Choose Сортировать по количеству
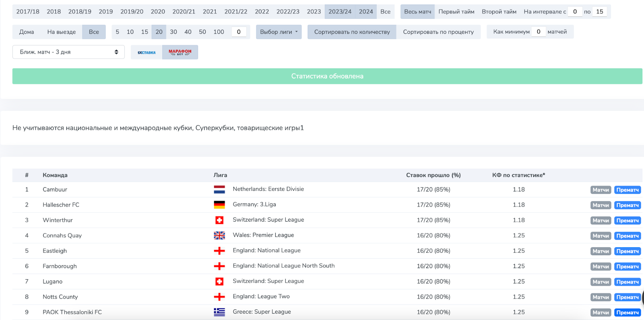This screenshot has height=320, width=644. [352, 32]
